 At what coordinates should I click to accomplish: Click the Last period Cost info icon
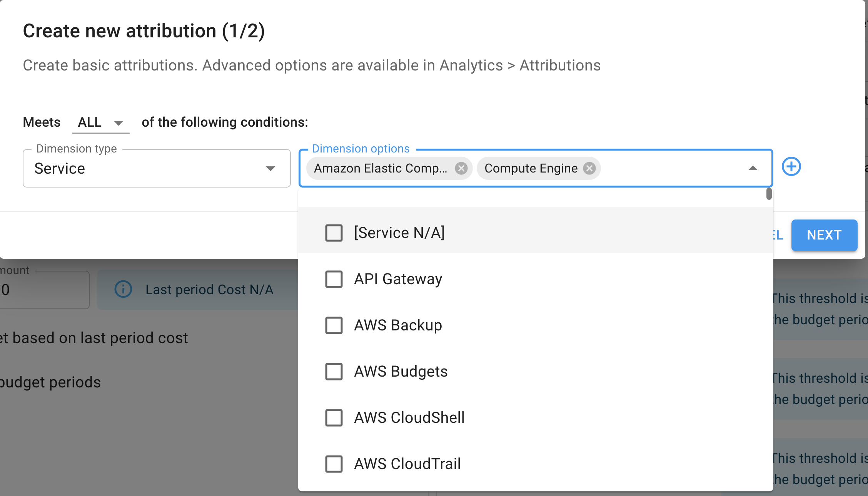point(124,289)
